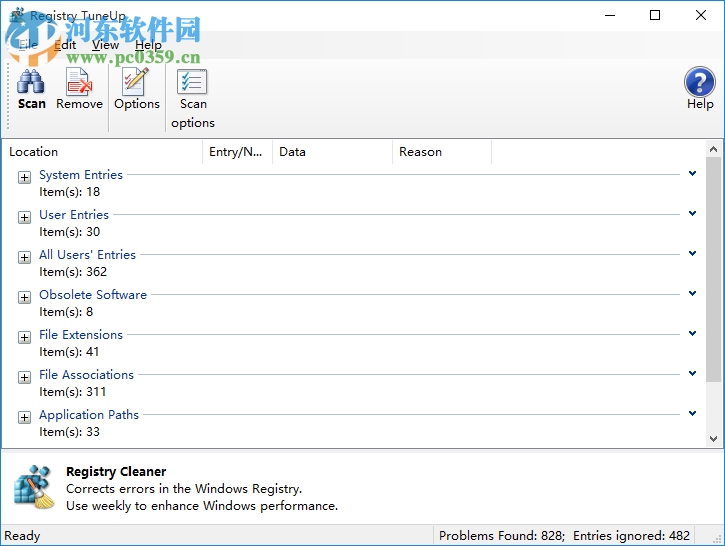Click the Registry TuneUp title bar app icon

coord(18,15)
